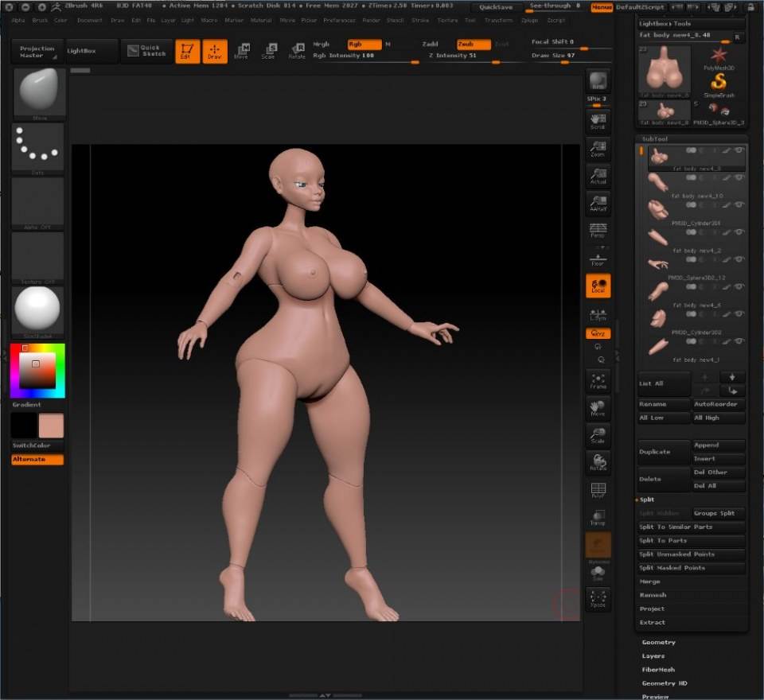Pick a color from the color picker square

coord(37,371)
